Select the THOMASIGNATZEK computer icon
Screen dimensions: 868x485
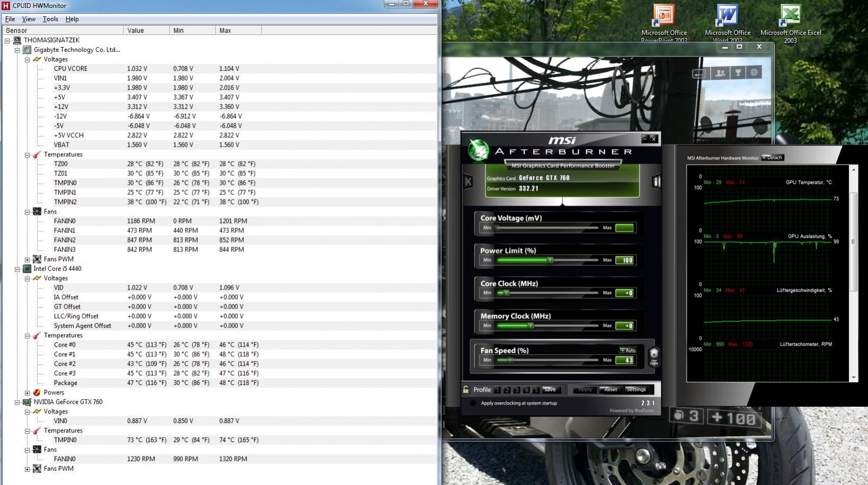pos(17,40)
